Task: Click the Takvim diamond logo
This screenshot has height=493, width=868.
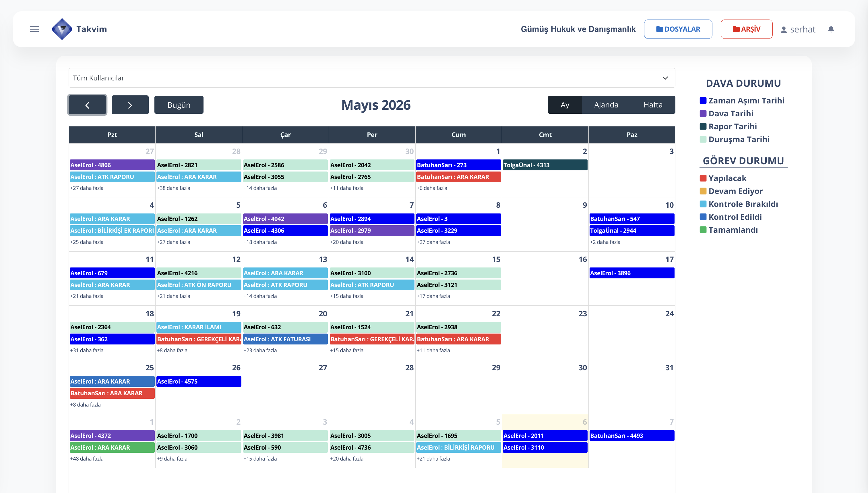Action: [x=62, y=29]
